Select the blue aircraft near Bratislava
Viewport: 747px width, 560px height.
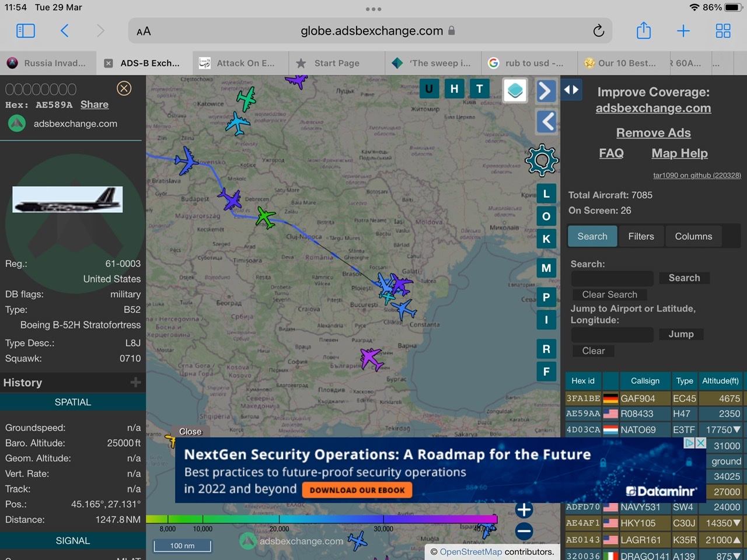click(186, 160)
